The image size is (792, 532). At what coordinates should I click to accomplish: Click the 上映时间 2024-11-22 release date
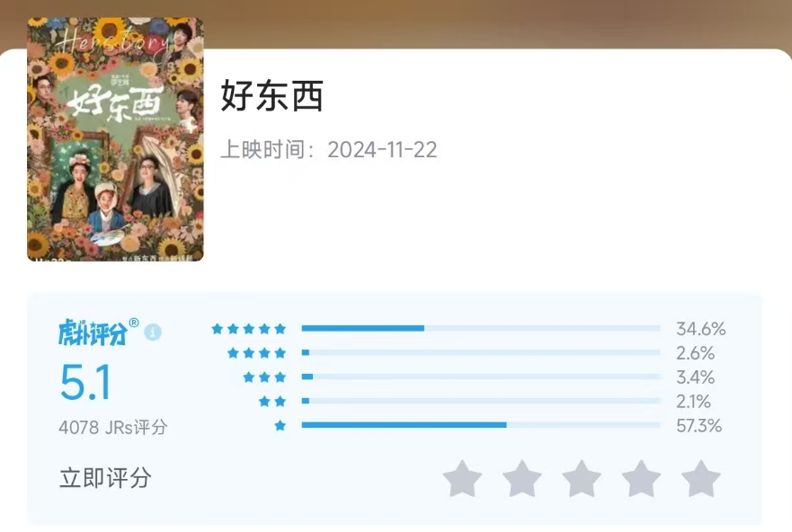329,149
